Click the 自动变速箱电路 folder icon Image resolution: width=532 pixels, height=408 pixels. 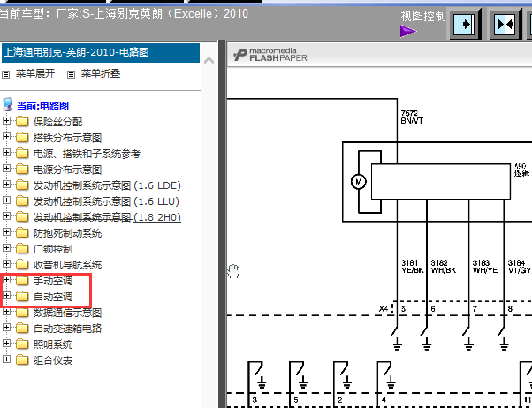pos(22,328)
